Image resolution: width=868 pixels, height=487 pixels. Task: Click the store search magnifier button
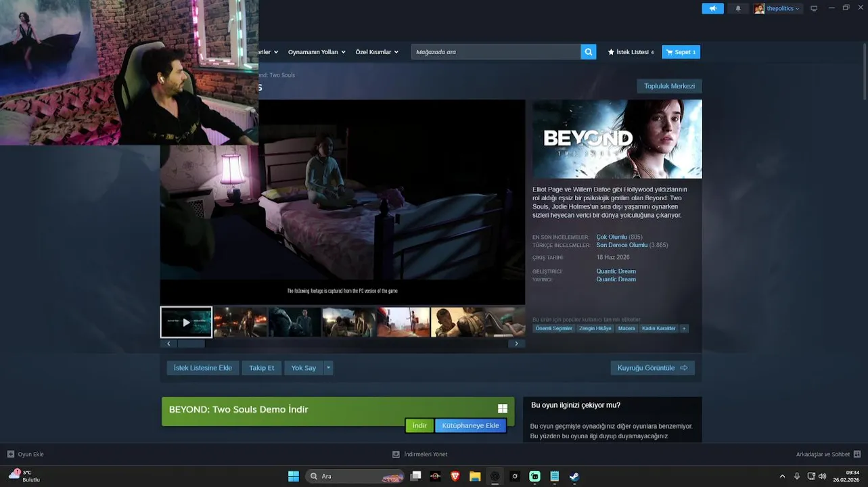(x=589, y=52)
